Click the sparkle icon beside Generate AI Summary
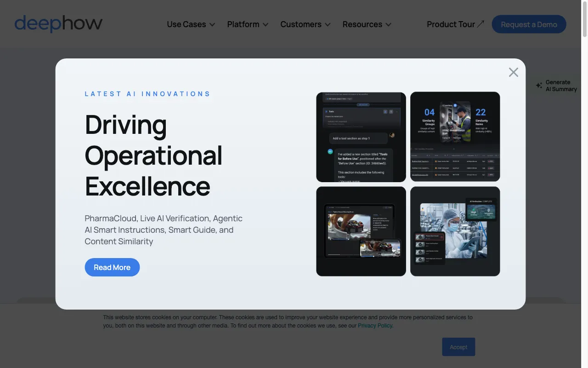 (x=539, y=86)
